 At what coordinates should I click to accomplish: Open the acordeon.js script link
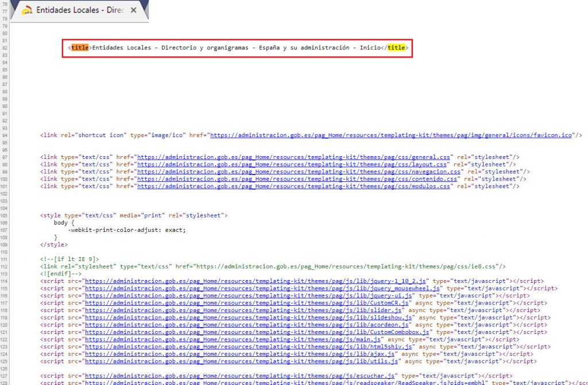[247, 325]
